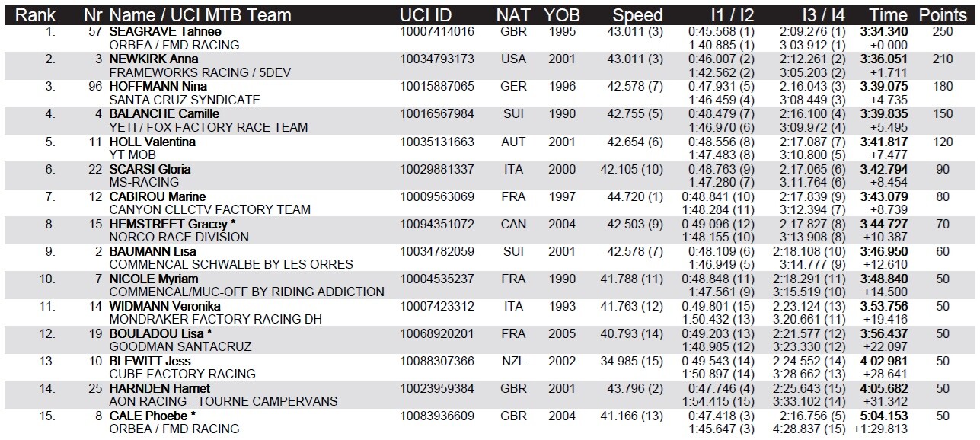Click team name MS-RACING
This screenshot has width=980, height=440.
tap(145, 182)
